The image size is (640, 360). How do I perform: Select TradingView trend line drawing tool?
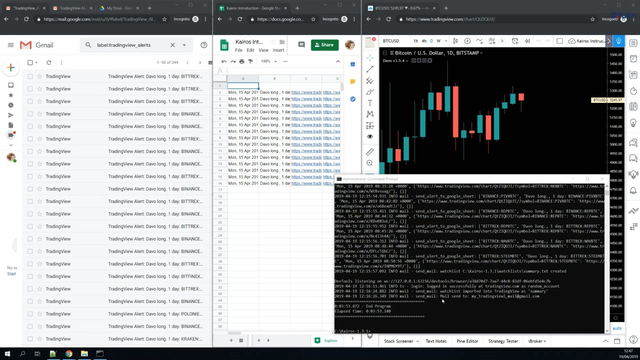pos(370,69)
